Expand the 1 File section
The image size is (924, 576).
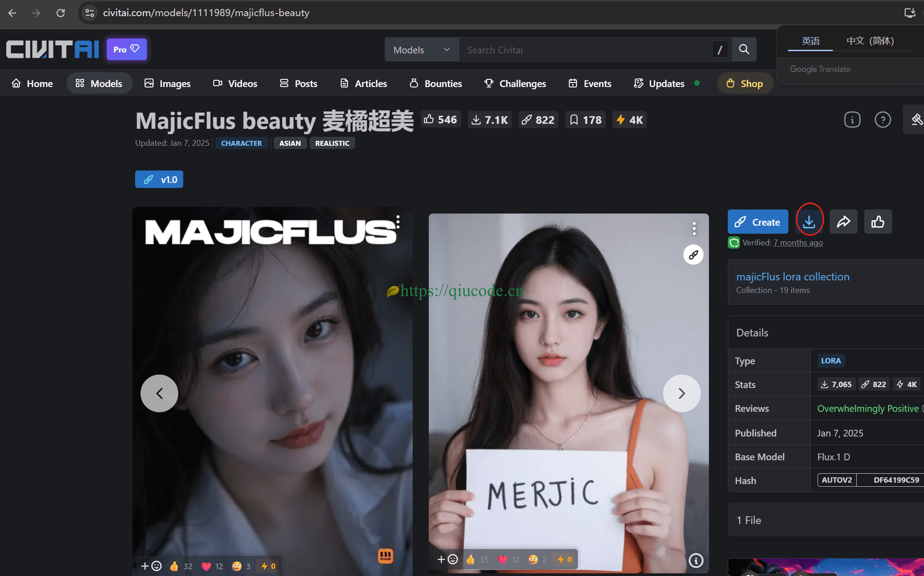coord(826,520)
